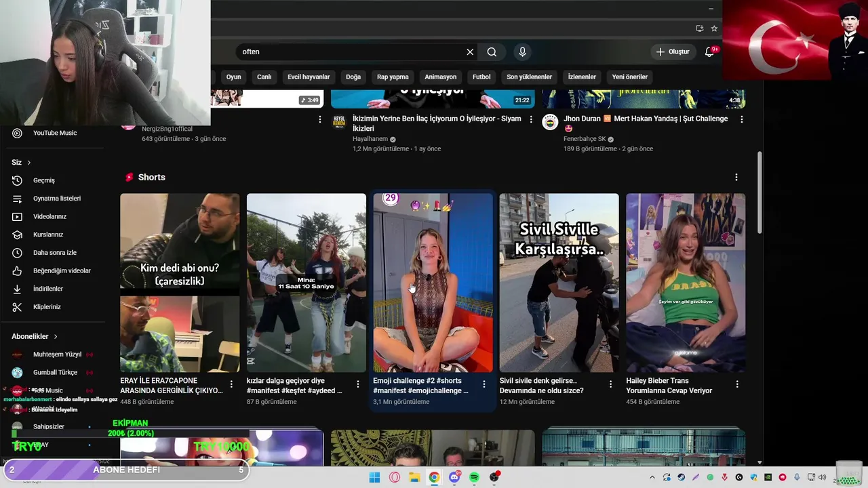Select the Rap yapma filter chip
The width and height of the screenshot is (868, 488).
(393, 77)
